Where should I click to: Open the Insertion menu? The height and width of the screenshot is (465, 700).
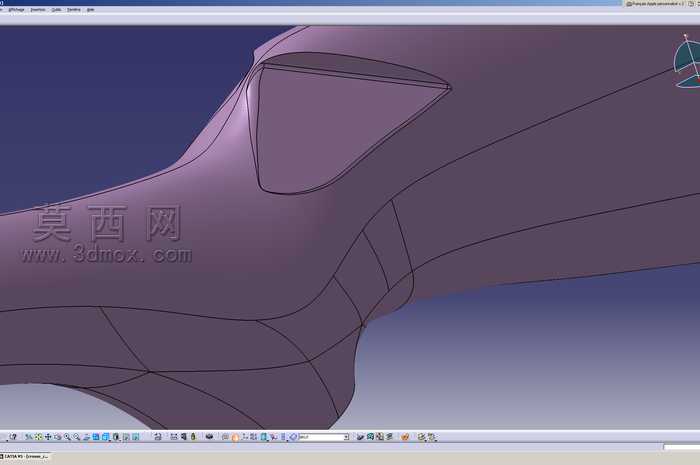point(38,10)
